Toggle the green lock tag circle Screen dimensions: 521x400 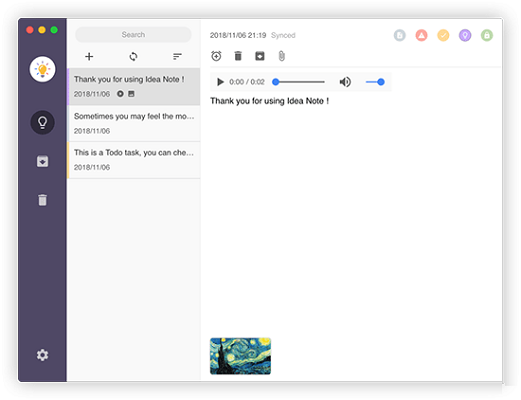point(487,35)
